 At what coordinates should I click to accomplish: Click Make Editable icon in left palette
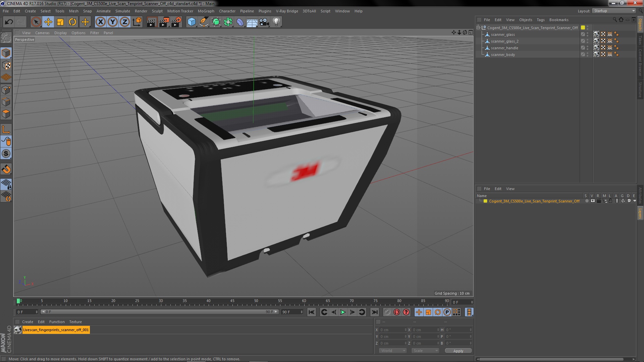click(x=6, y=38)
